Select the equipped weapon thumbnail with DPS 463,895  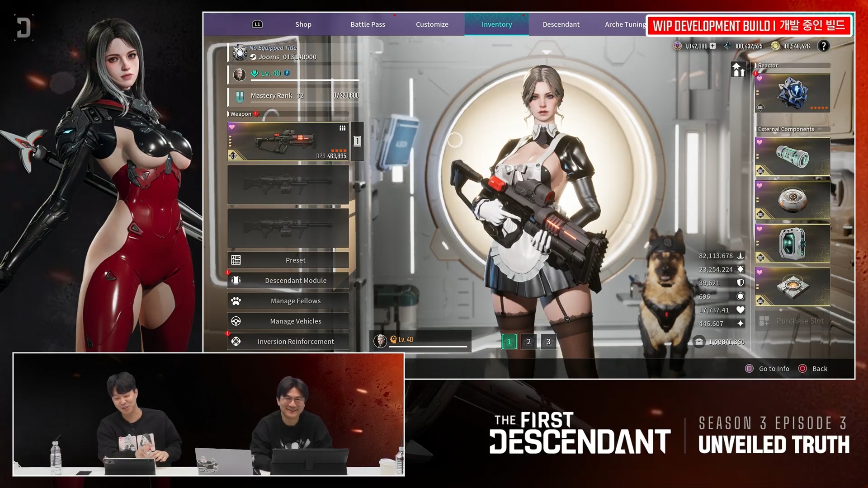click(x=288, y=141)
